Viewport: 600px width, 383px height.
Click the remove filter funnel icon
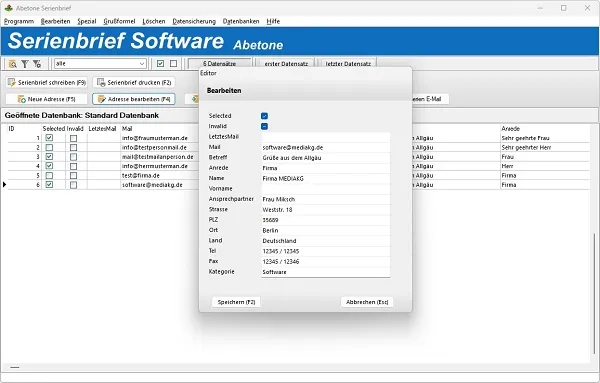coord(37,64)
